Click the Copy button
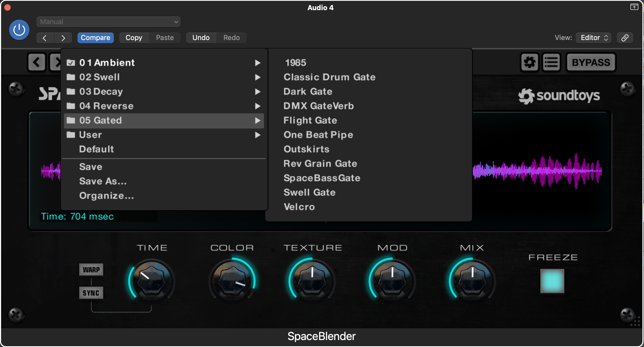The height and width of the screenshot is (347, 644). click(x=134, y=38)
